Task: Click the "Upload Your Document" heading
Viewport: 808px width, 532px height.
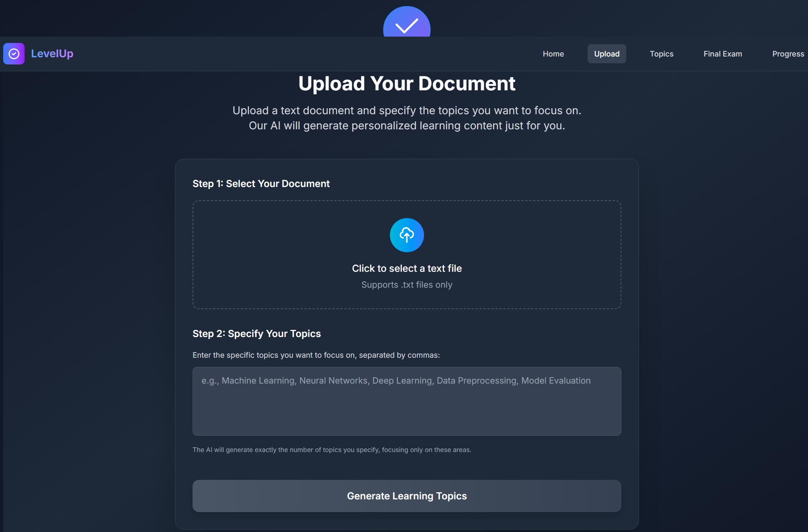Action: [407, 84]
